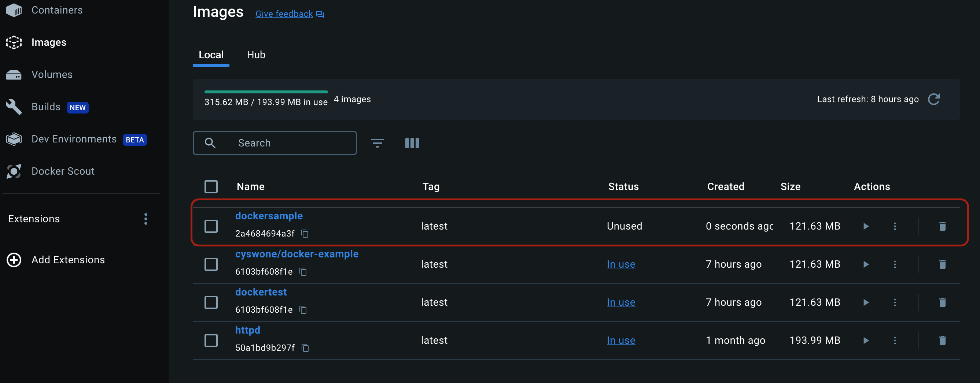Open the httpd image link
This screenshot has height=383, width=980.
(x=248, y=330)
